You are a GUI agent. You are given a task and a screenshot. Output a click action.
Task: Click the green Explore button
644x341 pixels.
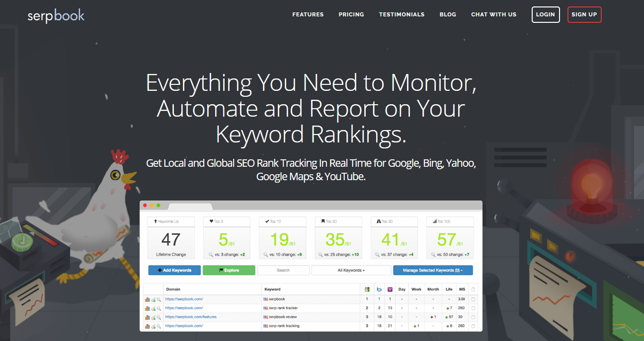(229, 271)
